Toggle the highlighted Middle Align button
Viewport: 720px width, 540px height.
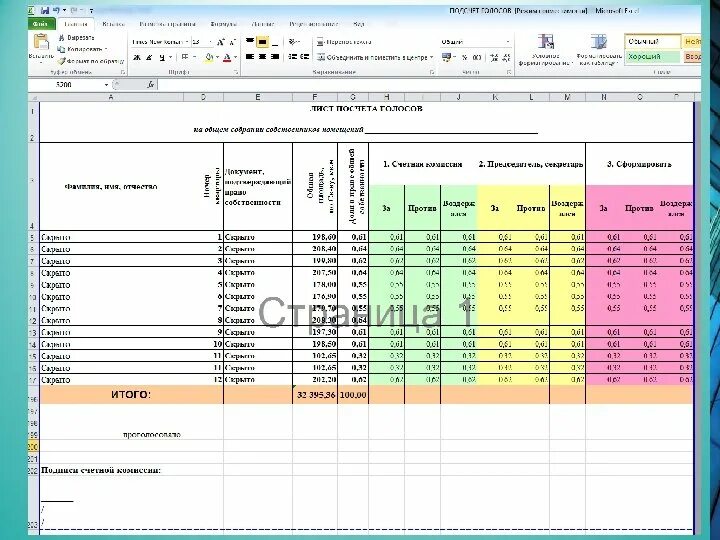click(x=262, y=42)
